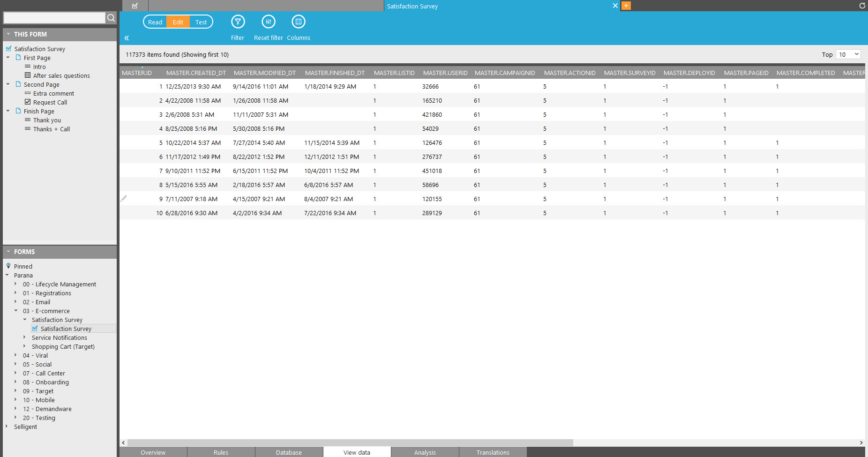Open the Analysis tab

coord(425,452)
